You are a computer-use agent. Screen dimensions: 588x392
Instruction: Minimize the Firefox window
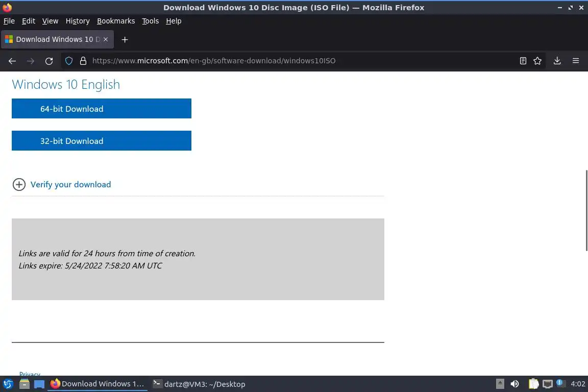(x=560, y=8)
